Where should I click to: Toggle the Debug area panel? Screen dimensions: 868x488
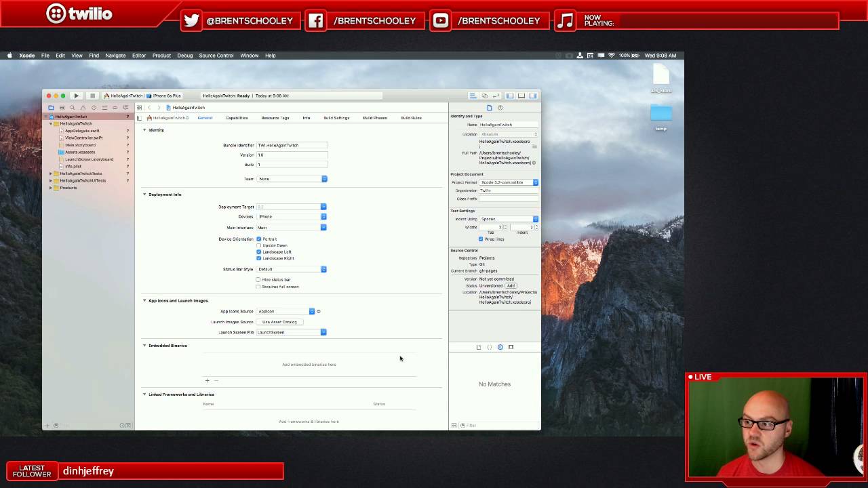[521, 96]
